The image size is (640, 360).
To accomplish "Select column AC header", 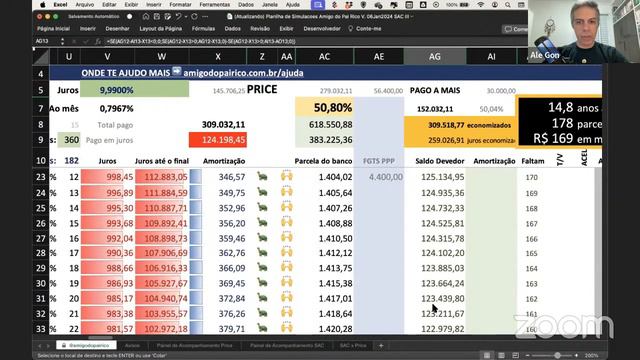I will 324,57.
